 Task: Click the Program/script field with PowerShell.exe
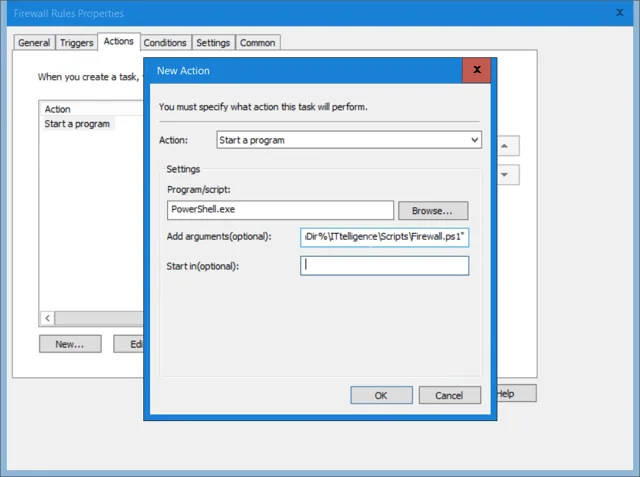[280, 210]
